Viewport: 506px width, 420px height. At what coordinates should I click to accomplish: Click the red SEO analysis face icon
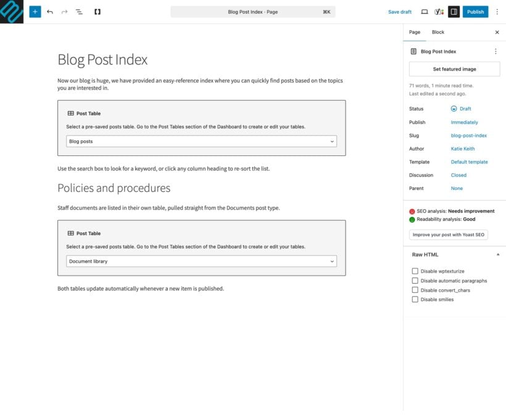point(412,212)
